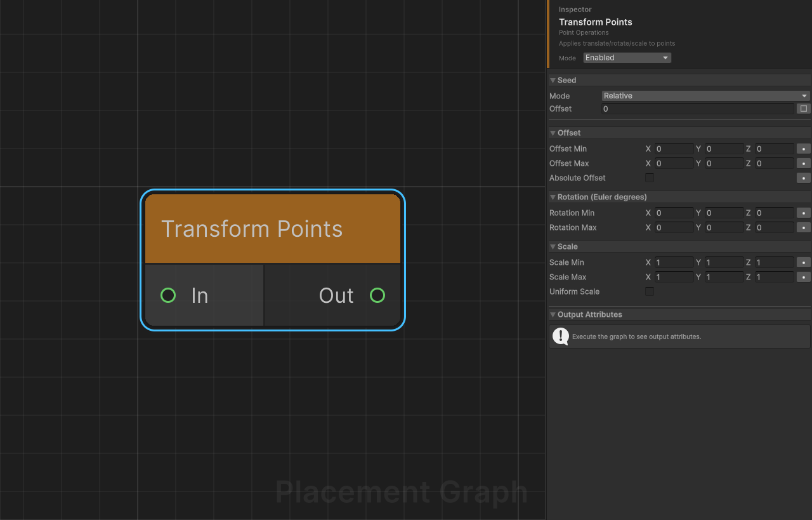Image resolution: width=812 pixels, height=520 pixels.
Task: Click the warning icon in Output Attributes
Action: (561, 337)
